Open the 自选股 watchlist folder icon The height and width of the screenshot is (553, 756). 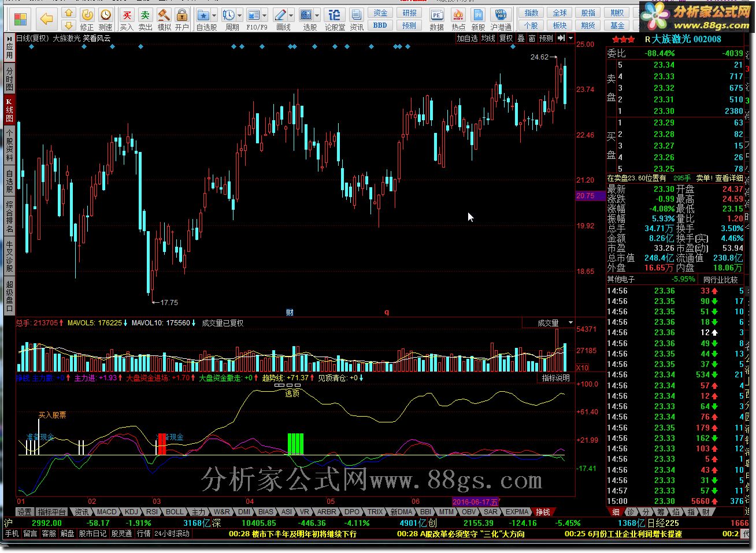pyautogui.click(x=203, y=16)
